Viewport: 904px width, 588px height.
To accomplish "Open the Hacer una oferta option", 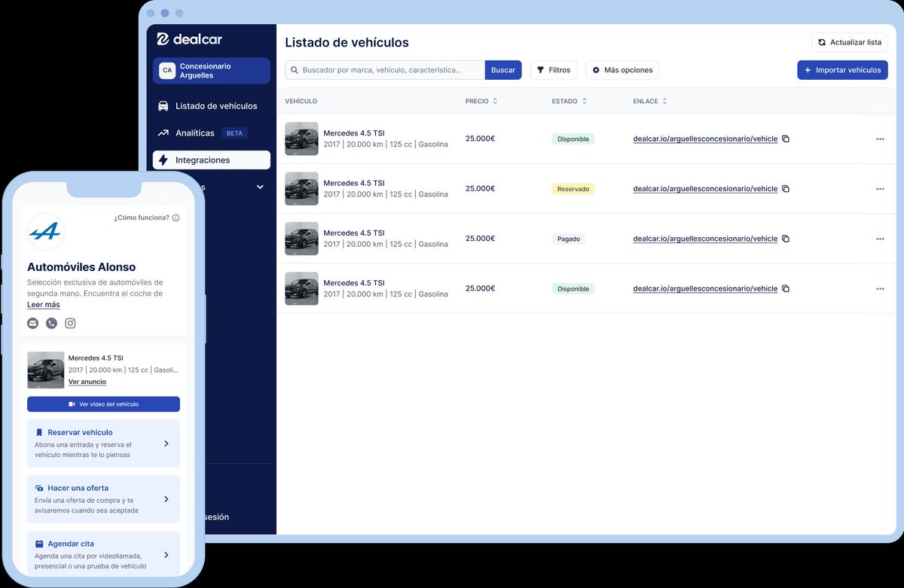I will pos(103,499).
